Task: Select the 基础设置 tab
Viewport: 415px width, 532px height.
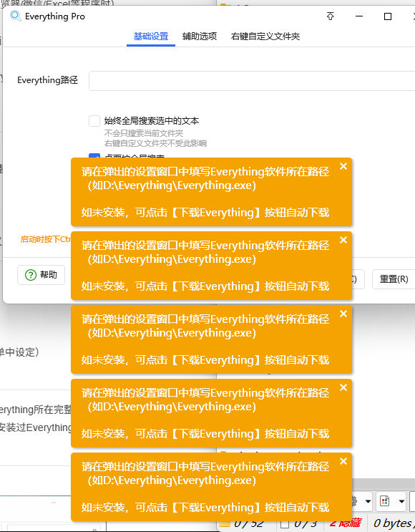Action: pos(151,37)
